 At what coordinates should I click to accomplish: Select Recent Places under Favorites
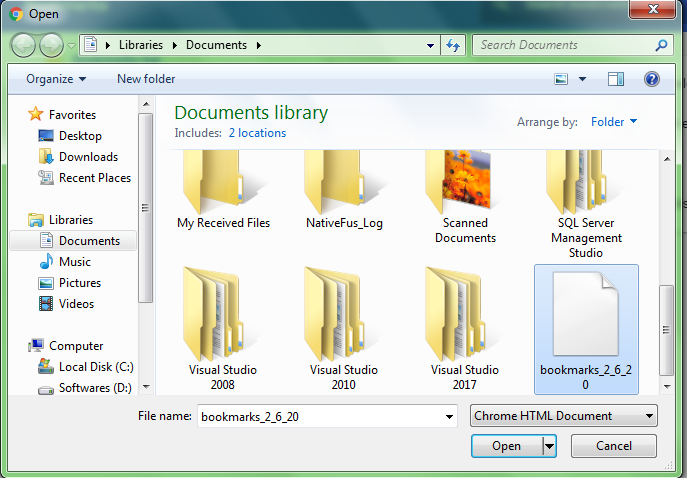(x=85, y=178)
